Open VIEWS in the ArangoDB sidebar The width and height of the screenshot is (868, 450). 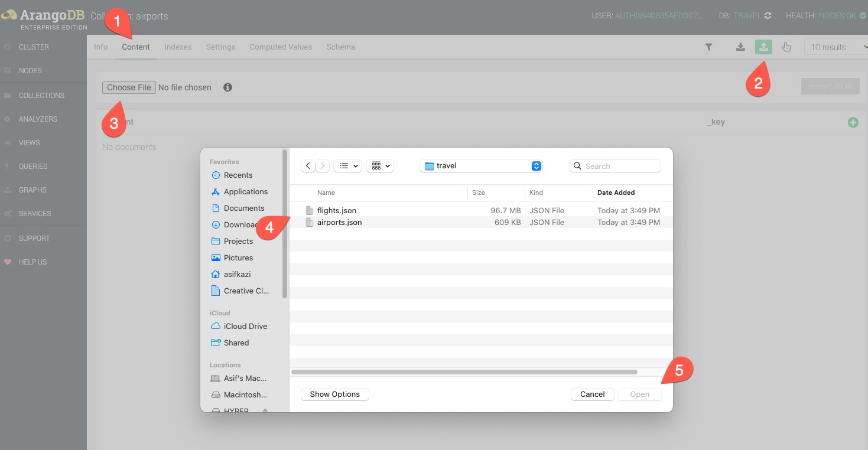click(29, 142)
